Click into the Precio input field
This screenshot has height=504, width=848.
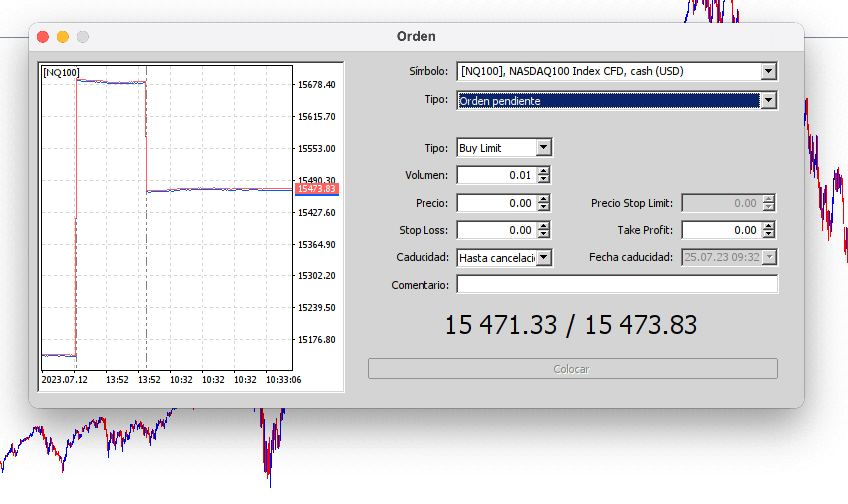point(497,203)
